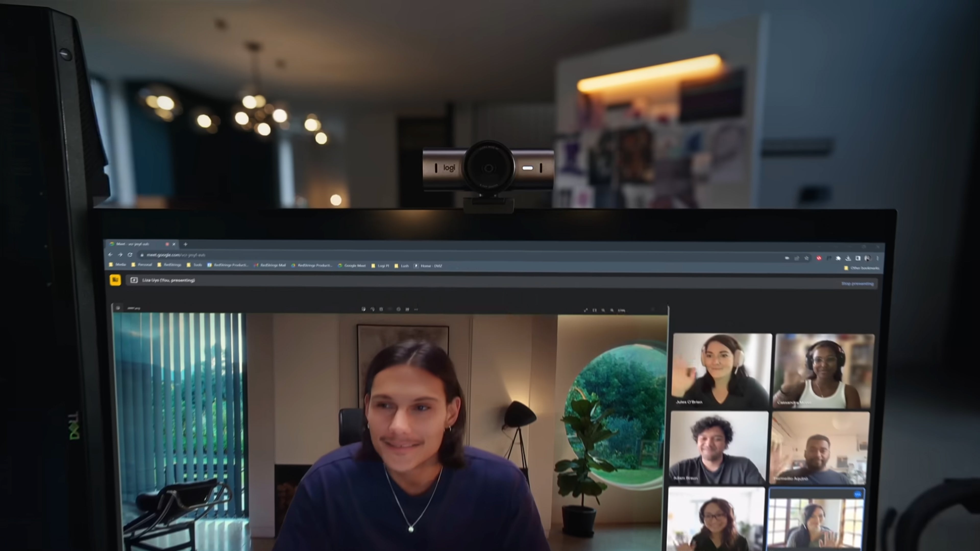Screen dimensions: 980x551
Task: Click the yellow Meet icon beside presenter name
Action: [115, 280]
